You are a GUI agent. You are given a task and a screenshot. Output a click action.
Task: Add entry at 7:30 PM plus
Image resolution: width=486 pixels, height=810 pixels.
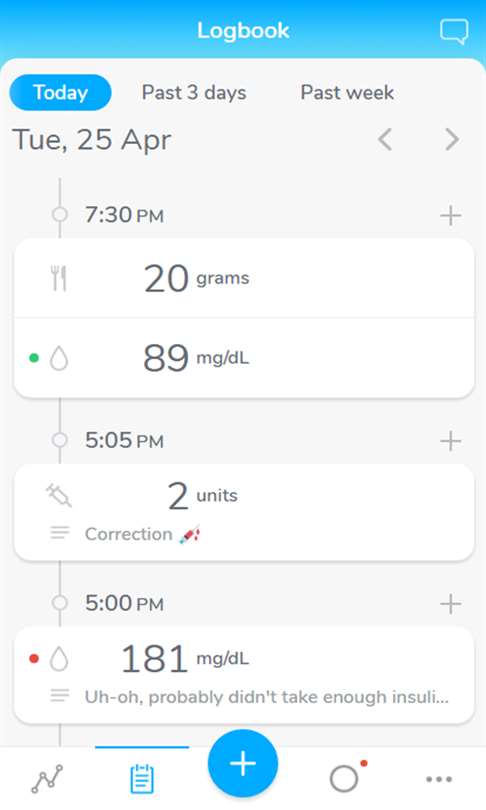pos(450,215)
